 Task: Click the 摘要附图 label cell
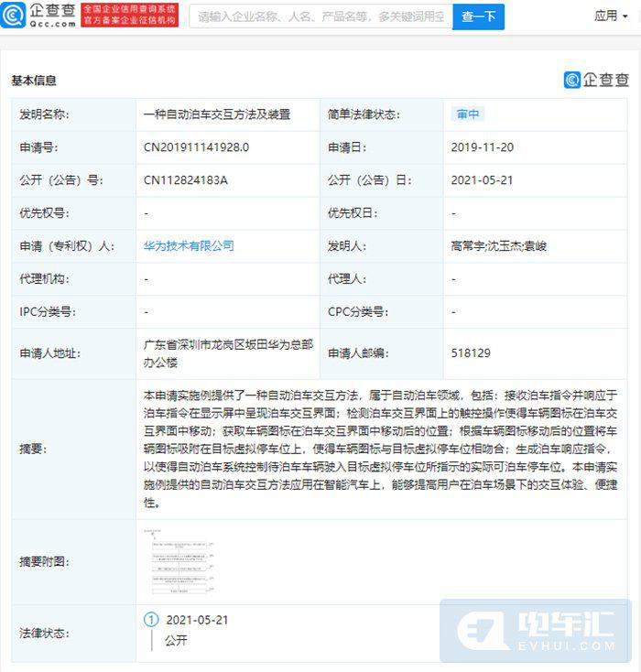(74, 562)
